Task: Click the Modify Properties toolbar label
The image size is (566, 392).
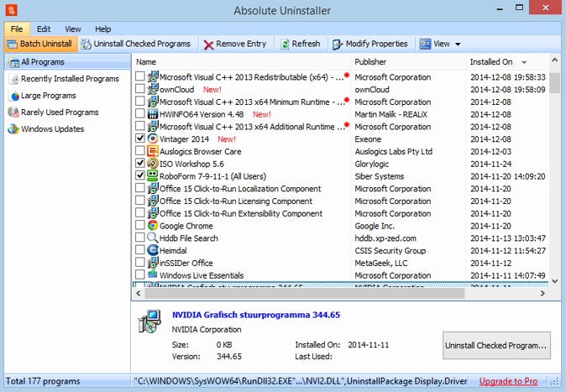Action: [376, 44]
